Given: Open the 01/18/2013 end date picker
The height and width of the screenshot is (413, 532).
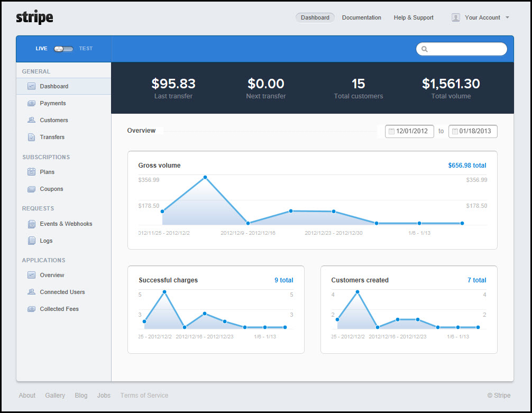Looking at the screenshot, I should point(473,131).
